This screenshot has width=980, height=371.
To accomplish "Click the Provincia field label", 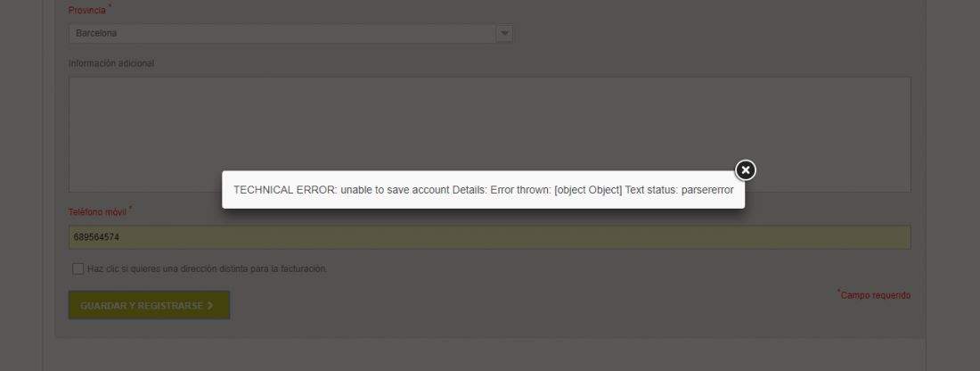I will [86, 11].
